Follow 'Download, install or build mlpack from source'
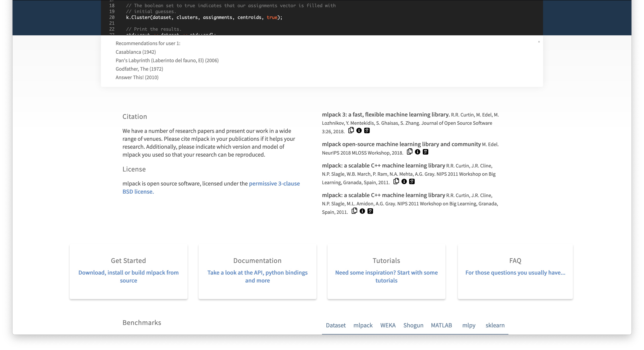Screen dimensions: 644x350 pyautogui.click(x=129, y=276)
